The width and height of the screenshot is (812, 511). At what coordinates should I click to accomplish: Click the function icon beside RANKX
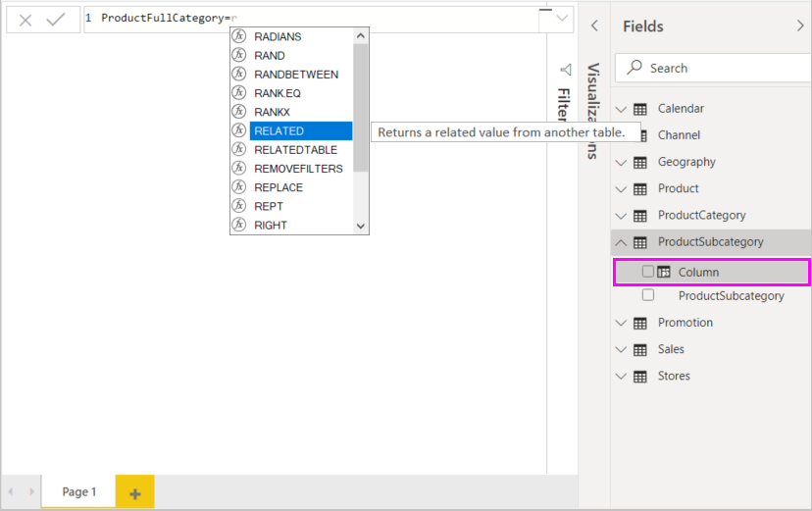pos(238,112)
